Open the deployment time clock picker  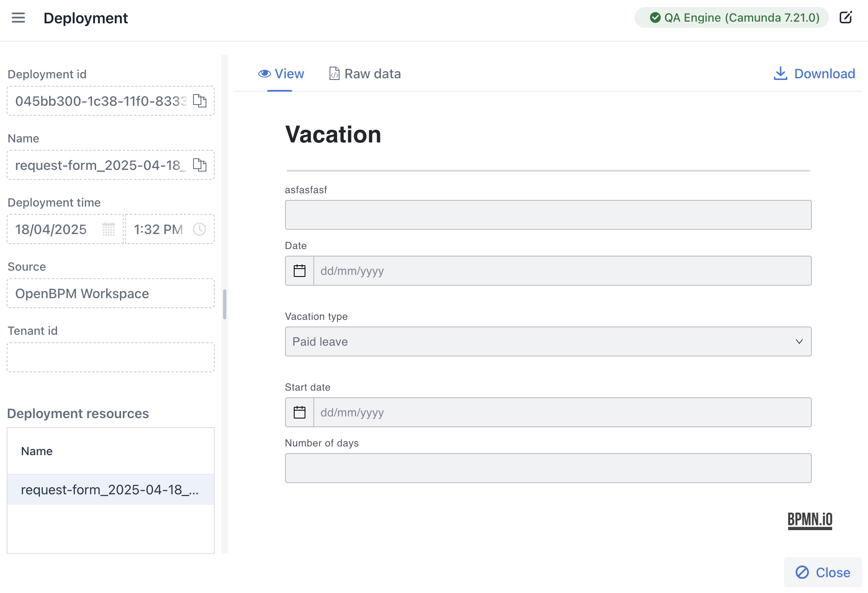[x=200, y=229]
